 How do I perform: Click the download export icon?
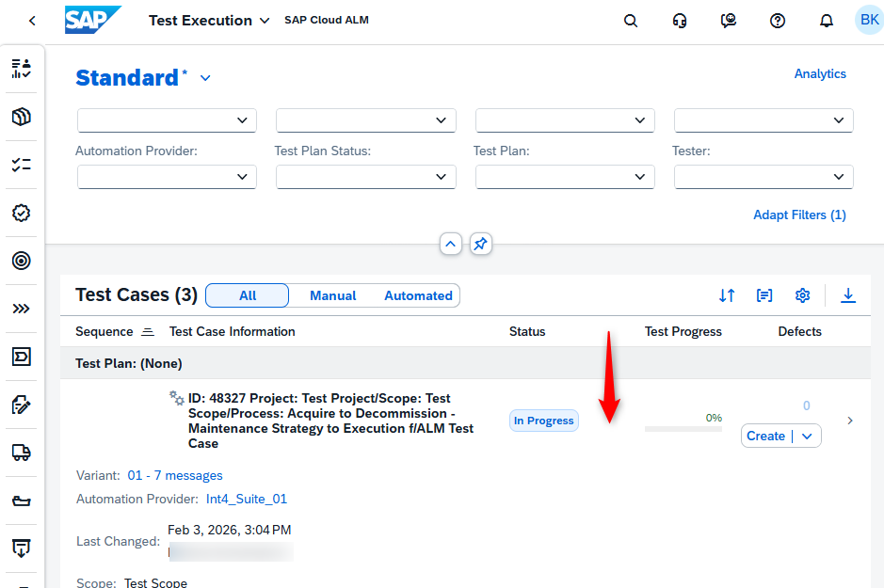848,295
